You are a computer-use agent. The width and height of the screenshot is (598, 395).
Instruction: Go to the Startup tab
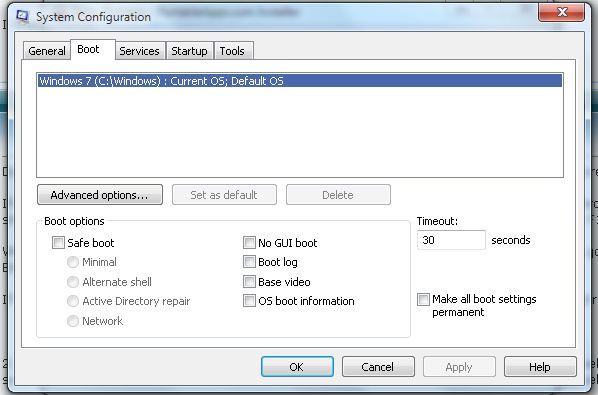pyautogui.click(x=190, y=51)
